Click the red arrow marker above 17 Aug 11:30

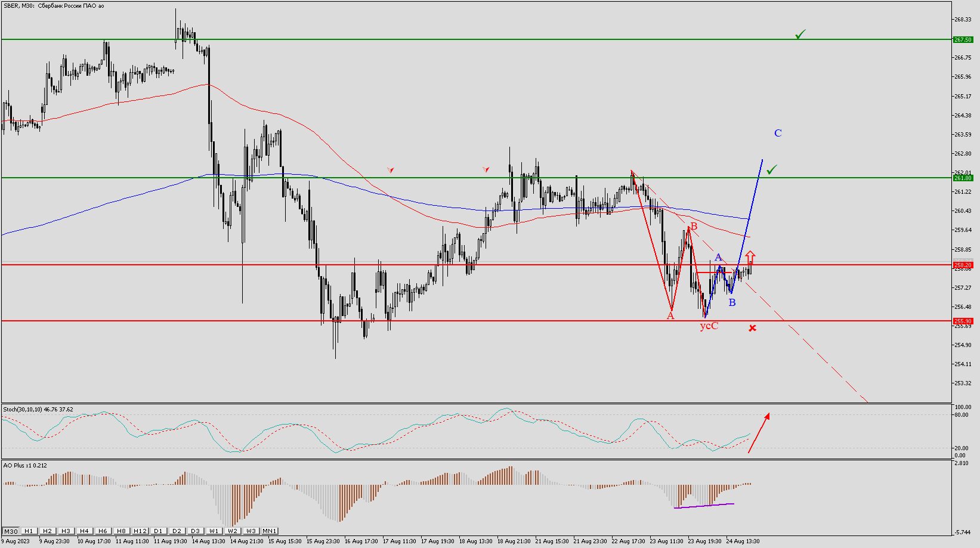click(x=390, y=170)
